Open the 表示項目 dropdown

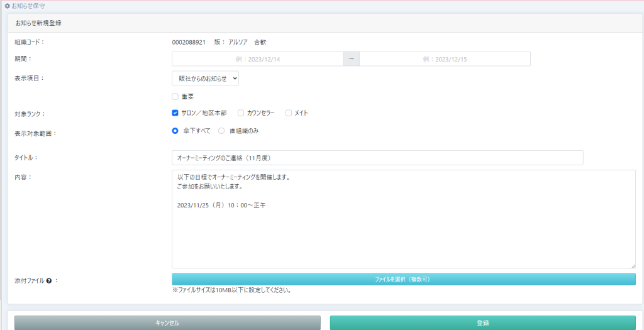pyautogui.click(x=205, y=78)
